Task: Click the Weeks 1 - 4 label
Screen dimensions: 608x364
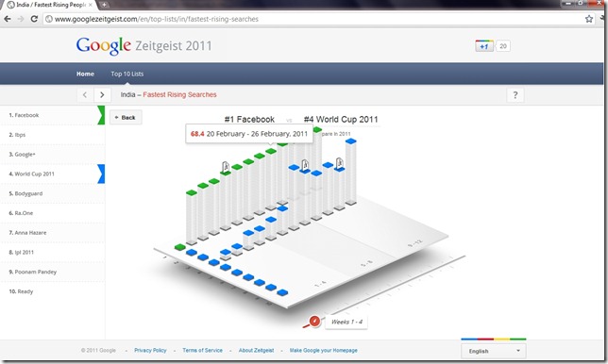Action: click(x=346, y=322)
